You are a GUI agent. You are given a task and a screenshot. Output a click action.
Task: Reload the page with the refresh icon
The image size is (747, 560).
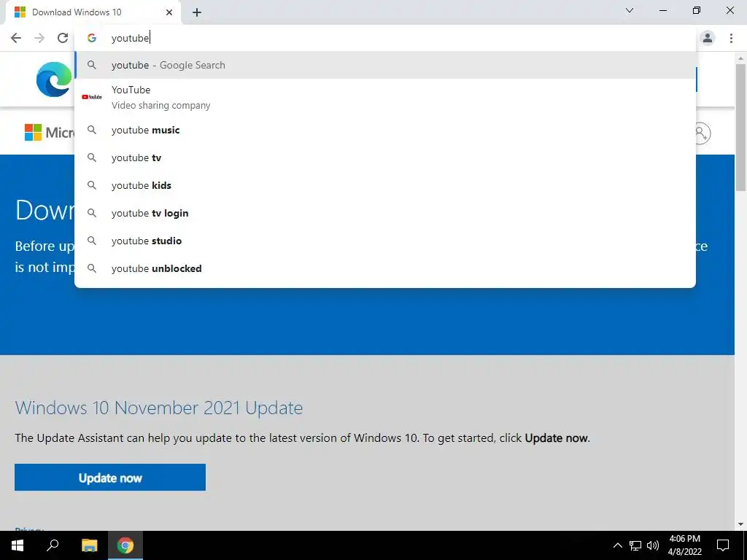[x=63, y=38]
